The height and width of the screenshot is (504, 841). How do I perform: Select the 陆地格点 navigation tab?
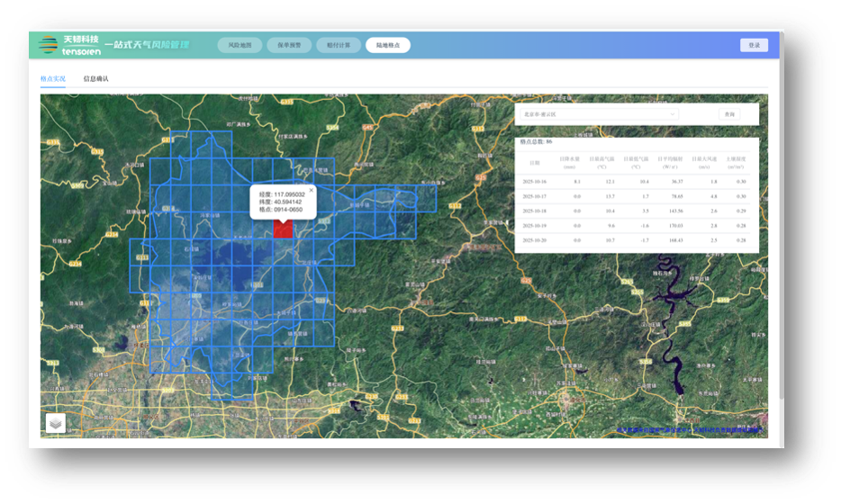[x=388, y=45]
